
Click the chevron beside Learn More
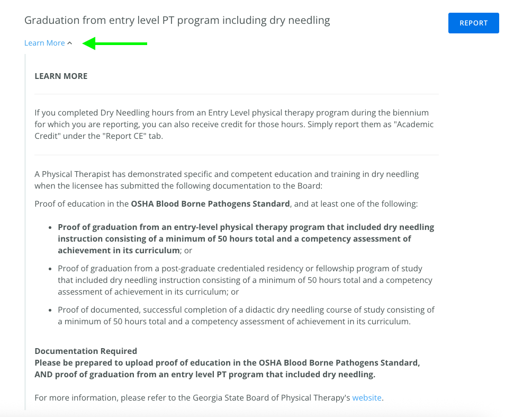click(x=70, y=43)
